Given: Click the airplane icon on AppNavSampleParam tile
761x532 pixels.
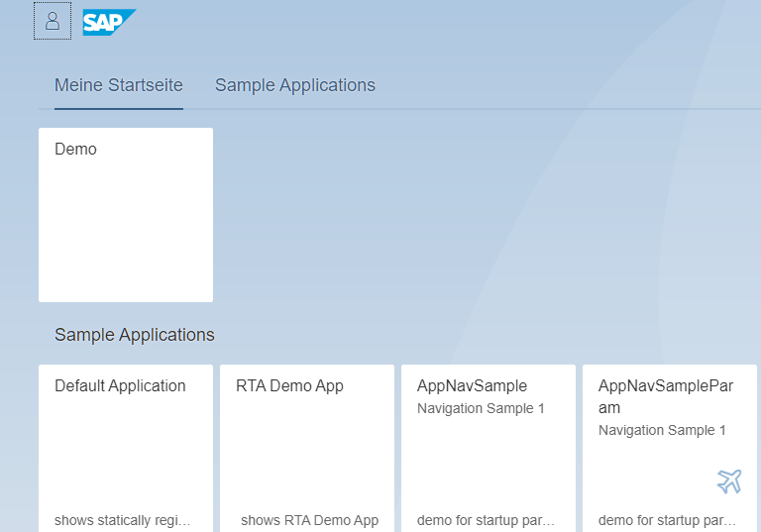Looking at the screenshot, I should pyautogui.click(x=729, y=481).
